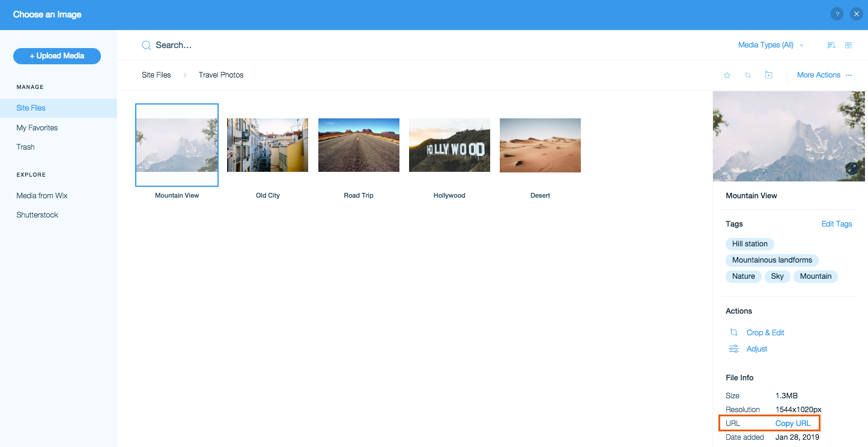Open the Adjust action link
This screenshot has height=447, width=868.
[757, 348]
